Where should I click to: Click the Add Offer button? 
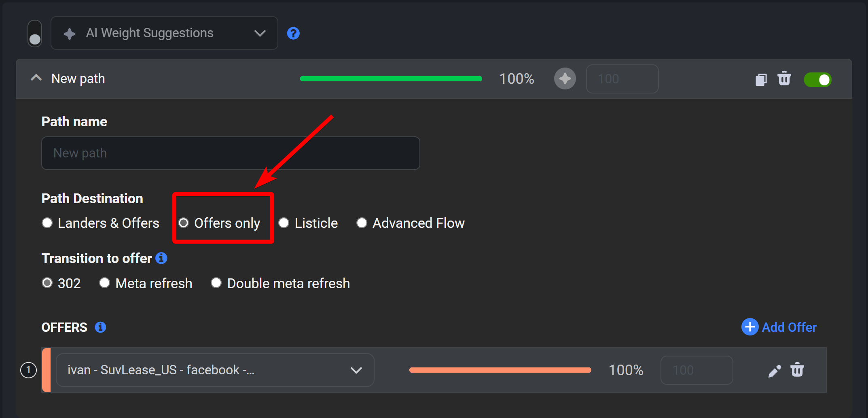[779, 327]
